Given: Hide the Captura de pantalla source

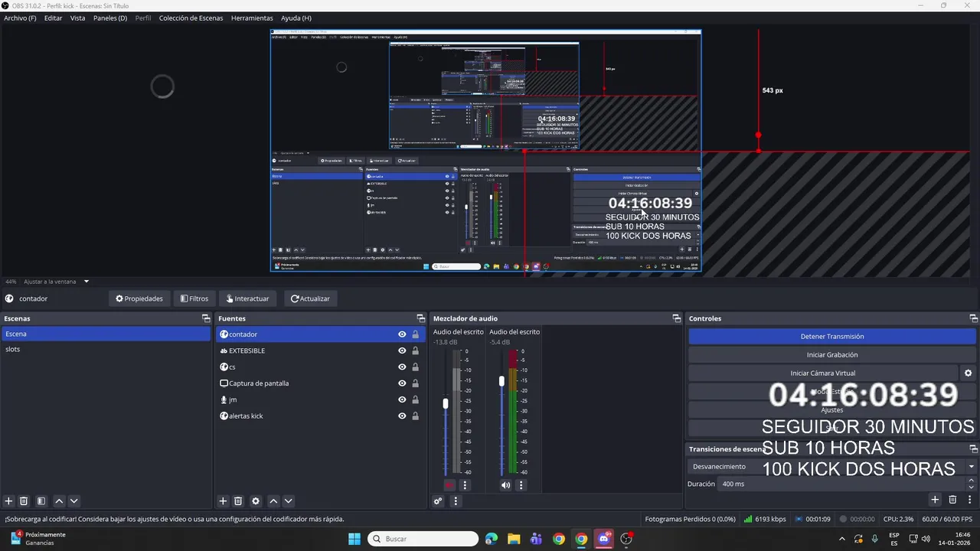Looking at the screenshot, I should (x=402, y=383).
